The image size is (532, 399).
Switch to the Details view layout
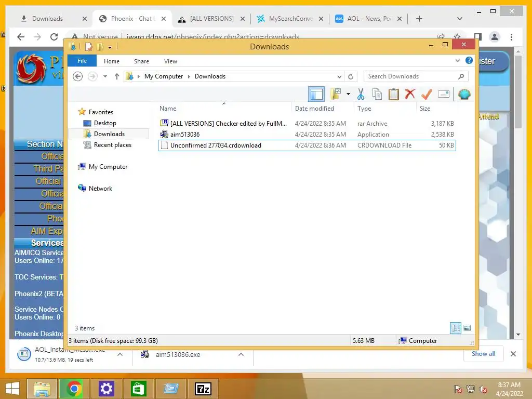[x=455, y=328]
